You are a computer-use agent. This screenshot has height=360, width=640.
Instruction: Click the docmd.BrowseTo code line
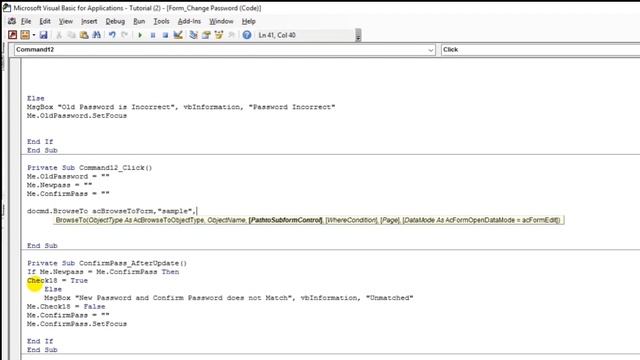(112, 211)
